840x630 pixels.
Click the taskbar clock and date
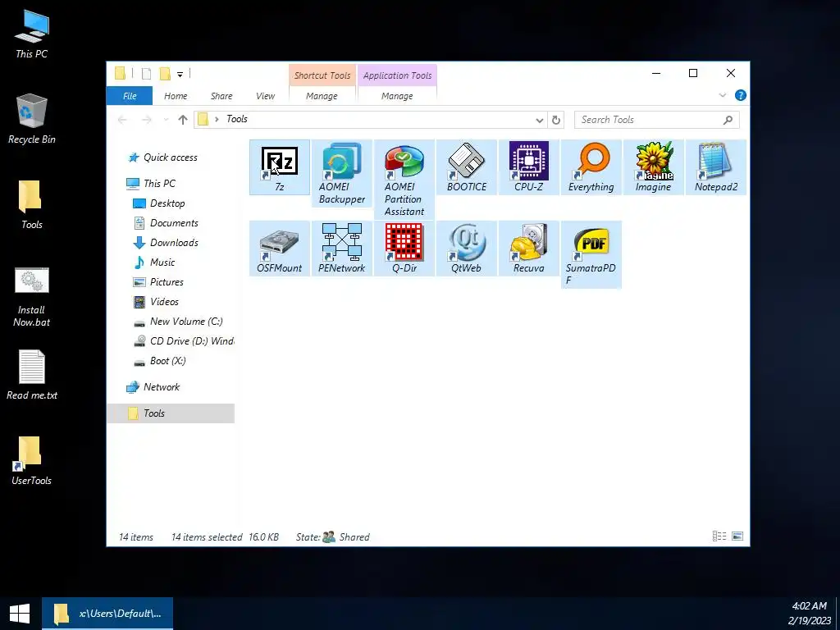coord(809,614)
